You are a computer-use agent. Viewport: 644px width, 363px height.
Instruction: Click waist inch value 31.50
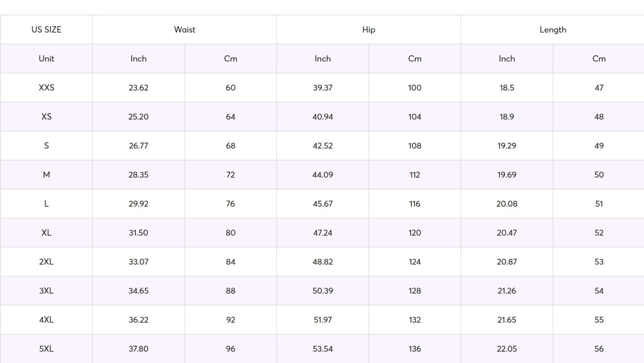click(138, 233)
